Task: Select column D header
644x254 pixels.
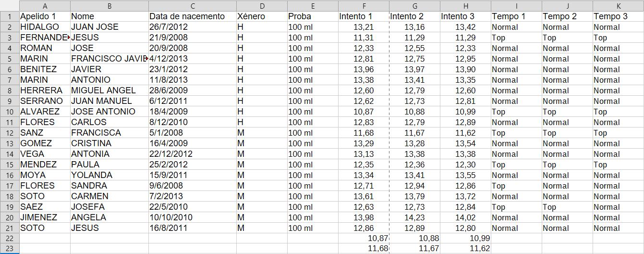Action: [262, 6]
